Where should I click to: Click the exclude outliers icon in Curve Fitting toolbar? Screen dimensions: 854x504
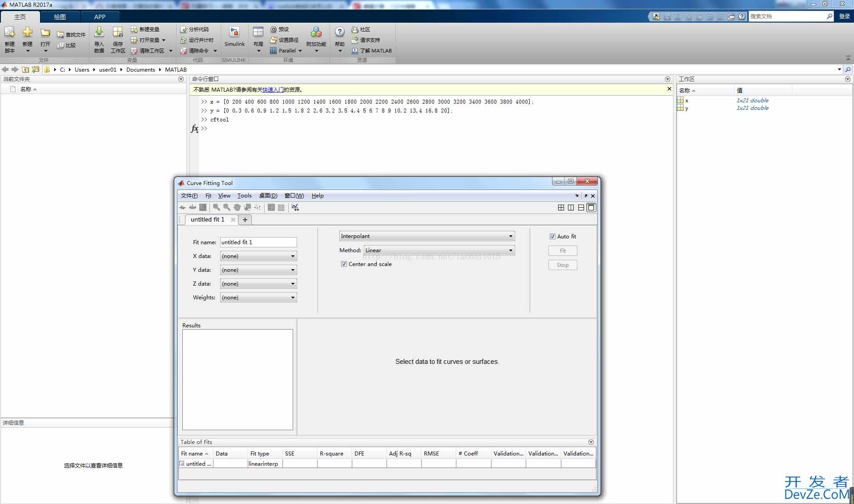click(x=258, y=207)
